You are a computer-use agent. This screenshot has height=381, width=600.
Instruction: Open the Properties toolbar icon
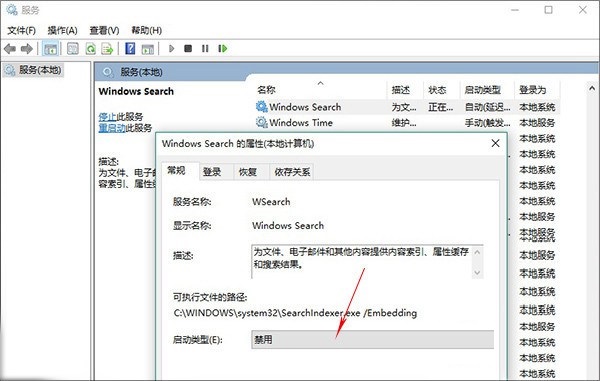coord(73,49)
